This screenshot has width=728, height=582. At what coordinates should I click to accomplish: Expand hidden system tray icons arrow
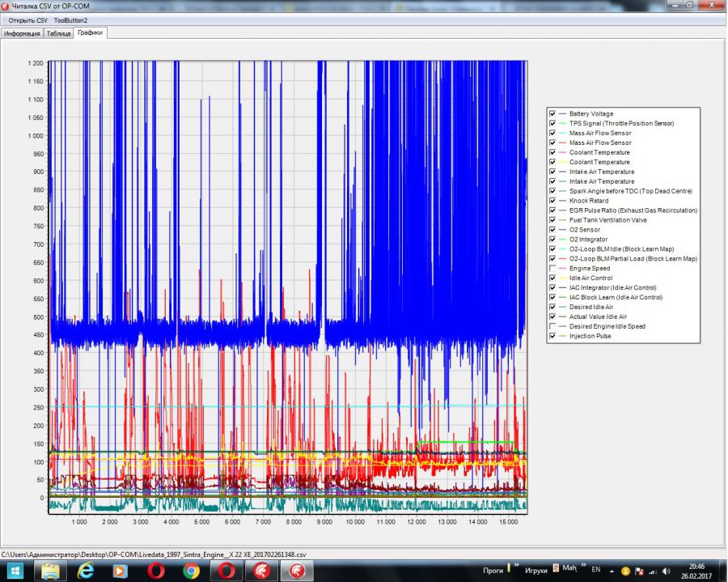[x=612, y=571]
